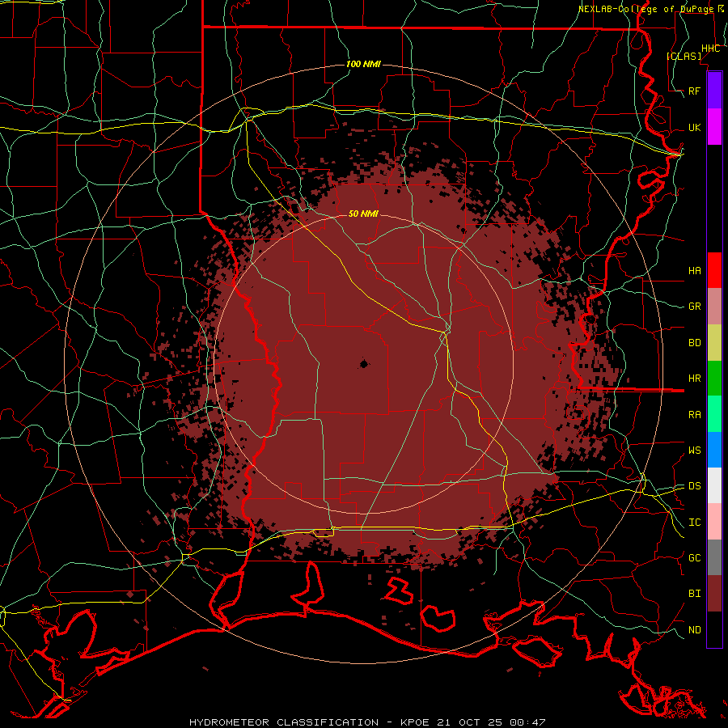Click the "GC" legend label

(695, 558)
